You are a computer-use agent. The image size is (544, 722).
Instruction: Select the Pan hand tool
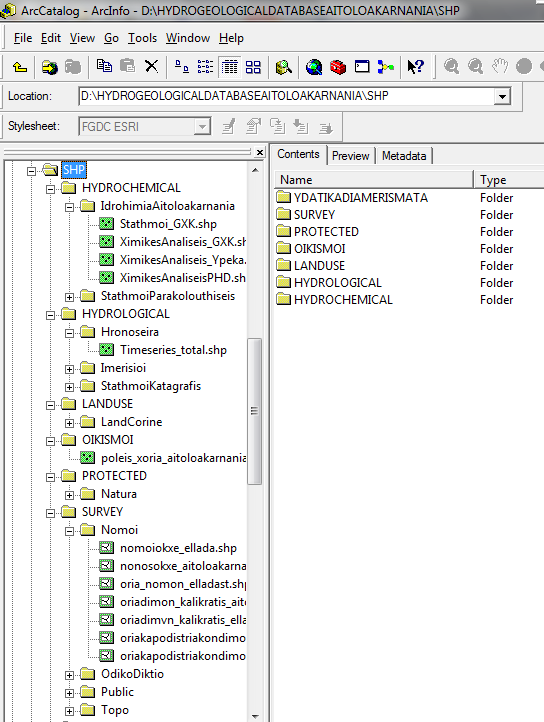click(x=500, y=67)
